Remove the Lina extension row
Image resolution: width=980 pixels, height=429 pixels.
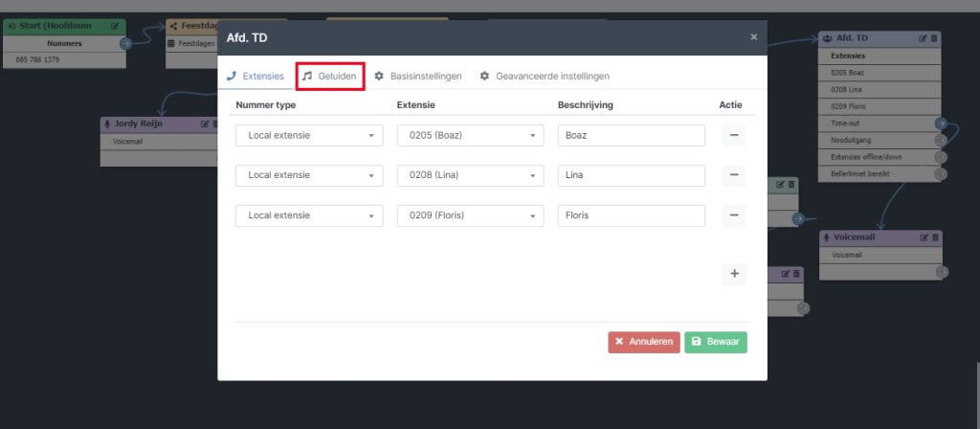(734, 175)
